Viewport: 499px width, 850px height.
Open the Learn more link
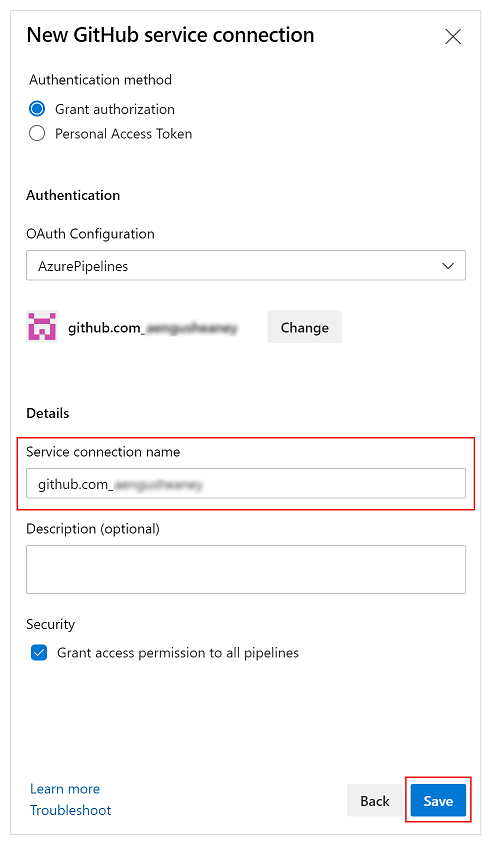[x=65, y=789]
